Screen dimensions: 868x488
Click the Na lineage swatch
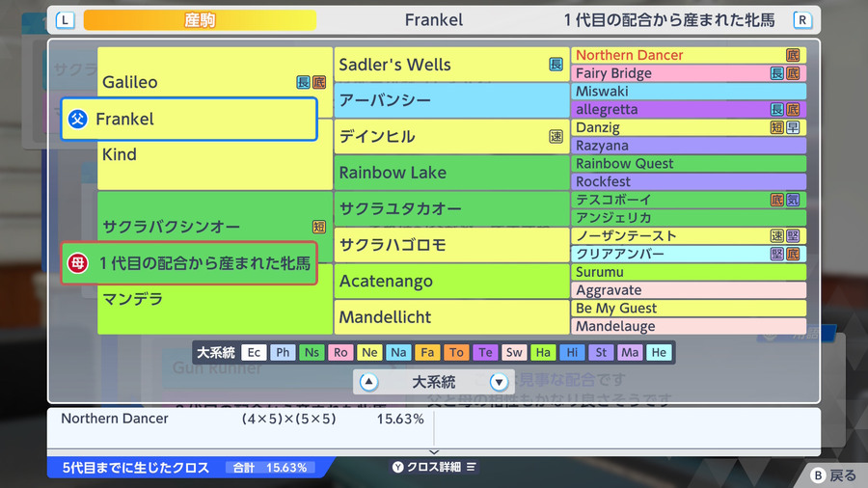(x=398, y=352)
